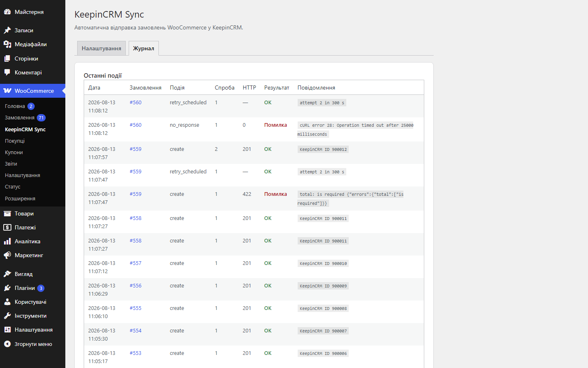Click the Помилка result for HTTP 422

coord(276,194)
